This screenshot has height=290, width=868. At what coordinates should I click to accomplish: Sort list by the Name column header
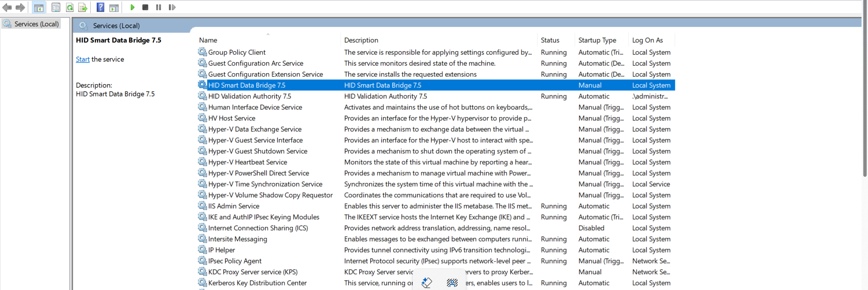pyautogui.click(x=208, y=40)
